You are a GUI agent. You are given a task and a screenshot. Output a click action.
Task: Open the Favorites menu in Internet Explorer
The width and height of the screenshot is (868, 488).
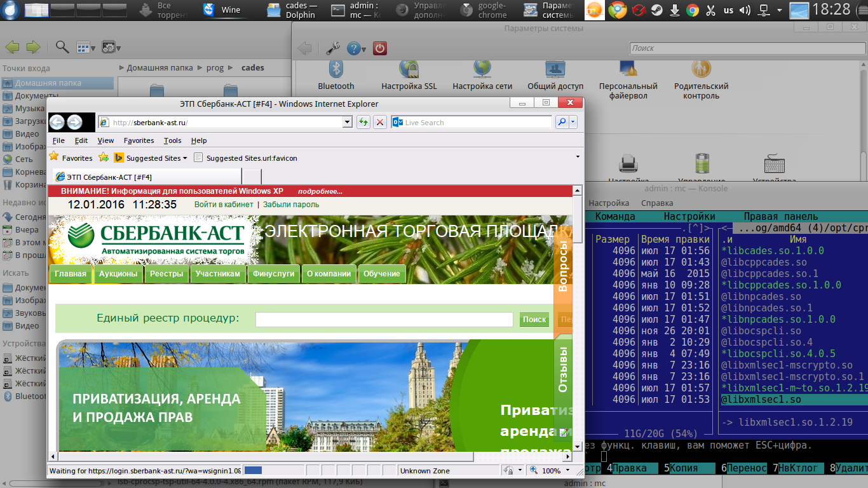pos(139,140)
